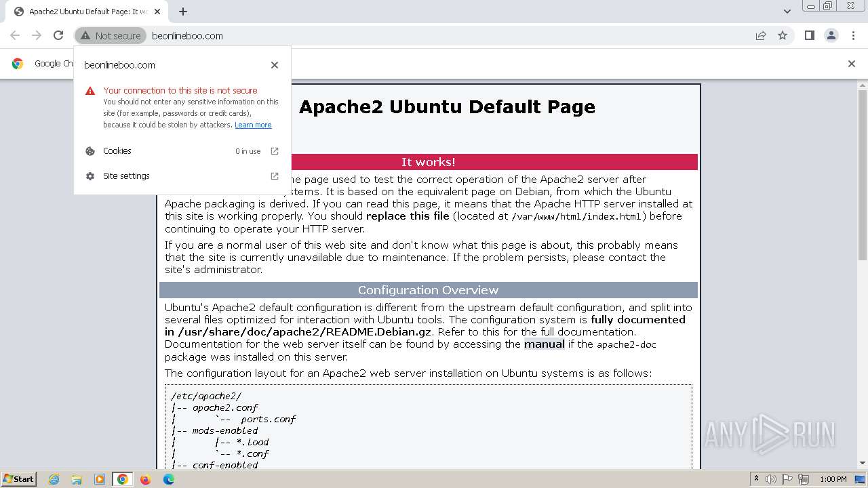Dismiss the Google Chrome infobar
This screenshot has width=868, height=488.
[852, 64]
